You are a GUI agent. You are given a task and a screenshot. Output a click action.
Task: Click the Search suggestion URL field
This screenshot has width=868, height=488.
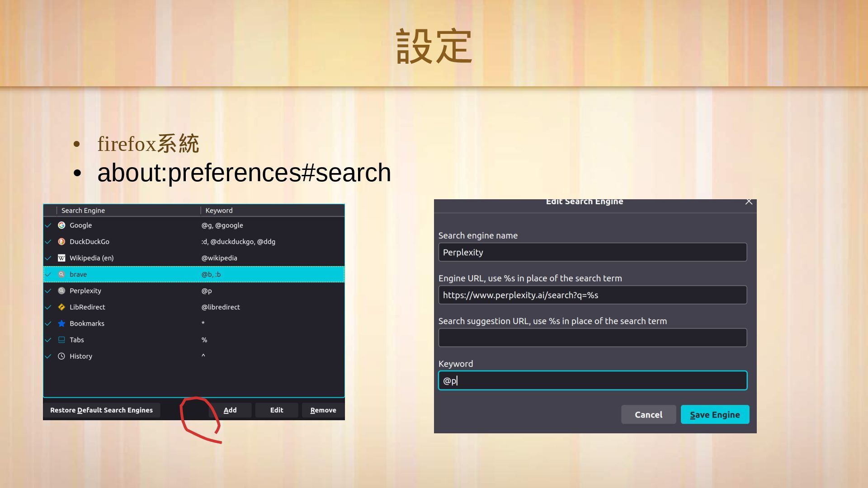[x=593, y=338]
